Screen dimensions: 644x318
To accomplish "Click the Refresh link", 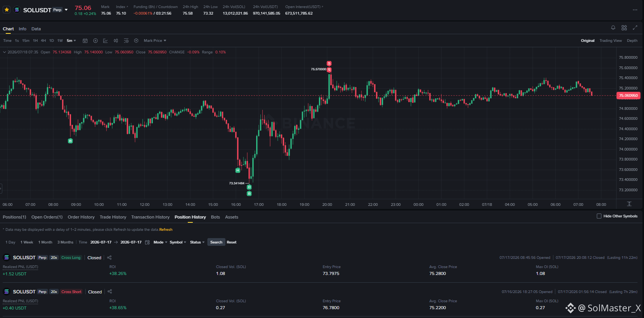I will point(166,230).
